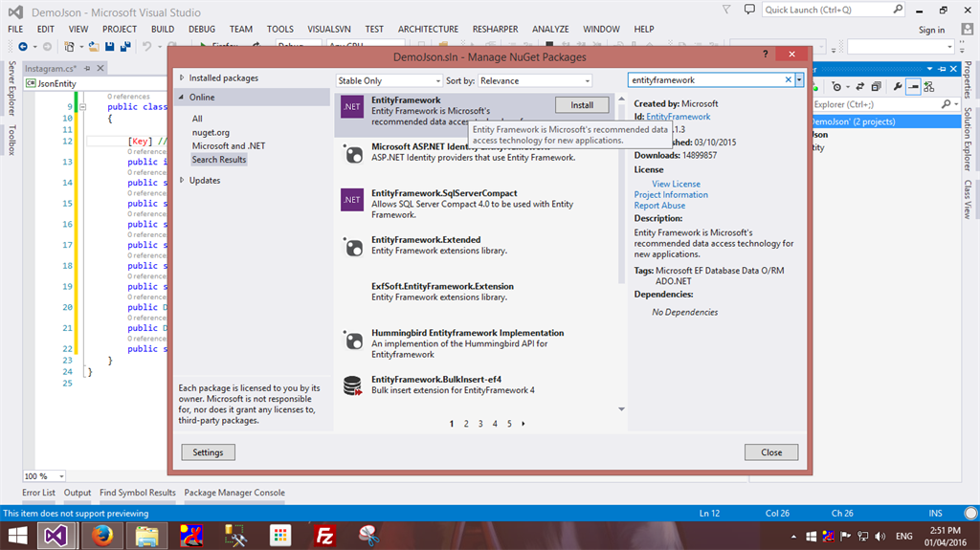Image resolution: width=980 pixels, height=550 pixels.
Task: Open the Properties wrench icon in Solution Explorer
Action: click(x=898, y=87)
